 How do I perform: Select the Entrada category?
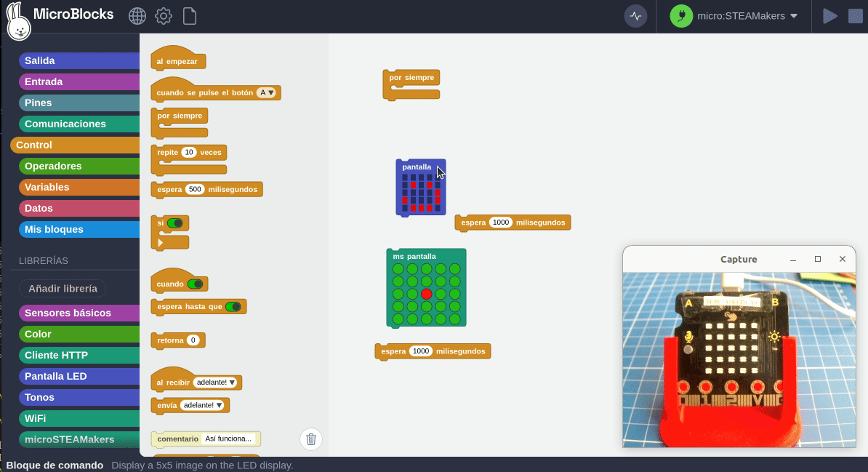tap(79, 81)
